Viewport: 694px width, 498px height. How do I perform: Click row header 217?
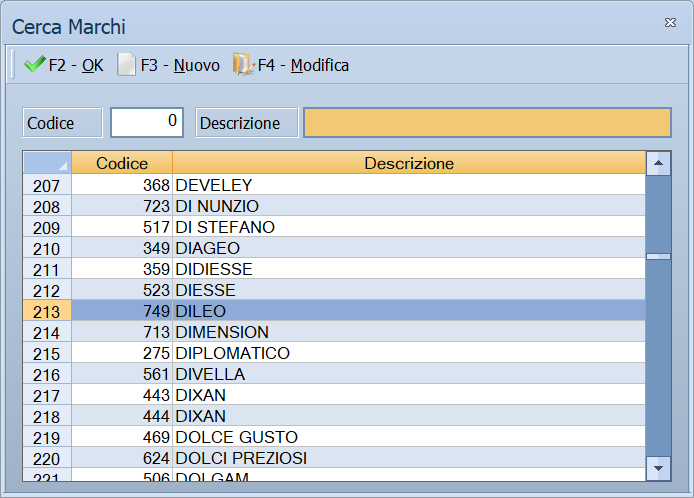point(47,395)
